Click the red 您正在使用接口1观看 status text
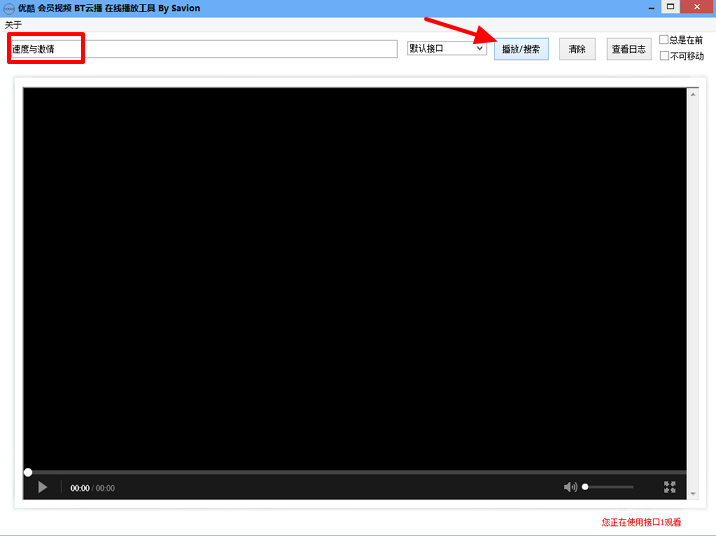Image resolution: width=716 pixels, height=536 pixels. pos(641,522)
